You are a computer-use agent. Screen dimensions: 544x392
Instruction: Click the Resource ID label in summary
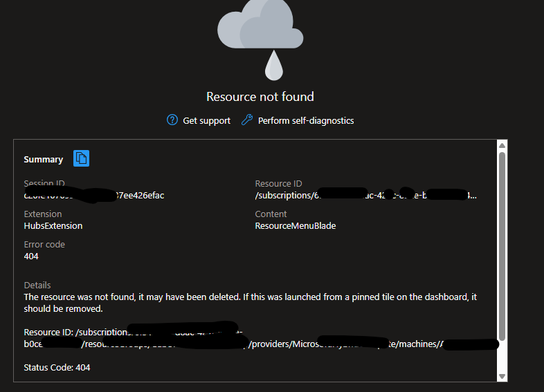tap(278, 183)
